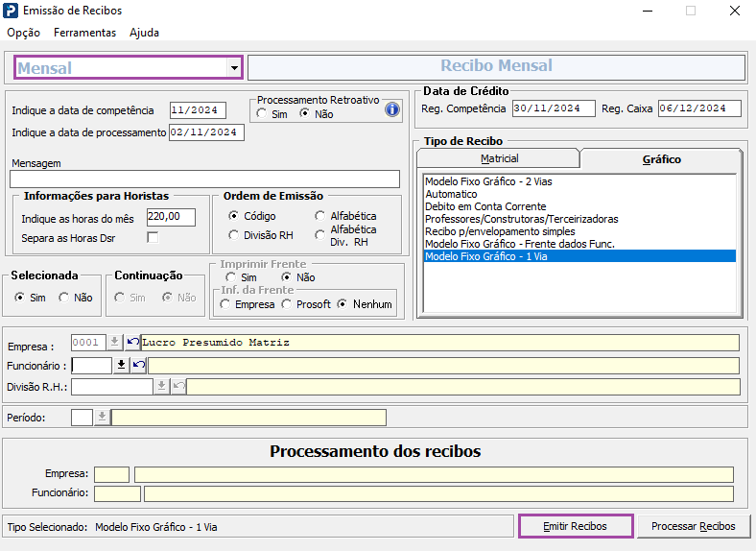This screenshot has height=551, width=756.
Task: Click the Processar Recibos button
Action: (693, 526)
